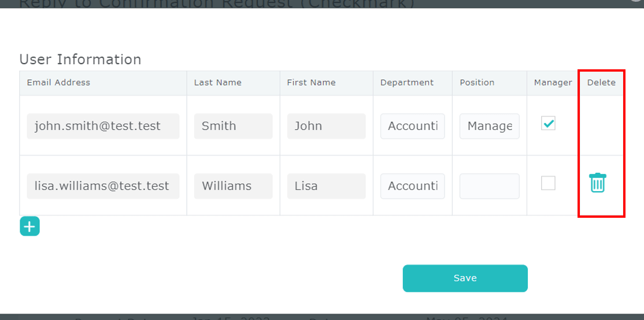
Task: Check Manager box for Lisa Williams
Action: point(548,183)
